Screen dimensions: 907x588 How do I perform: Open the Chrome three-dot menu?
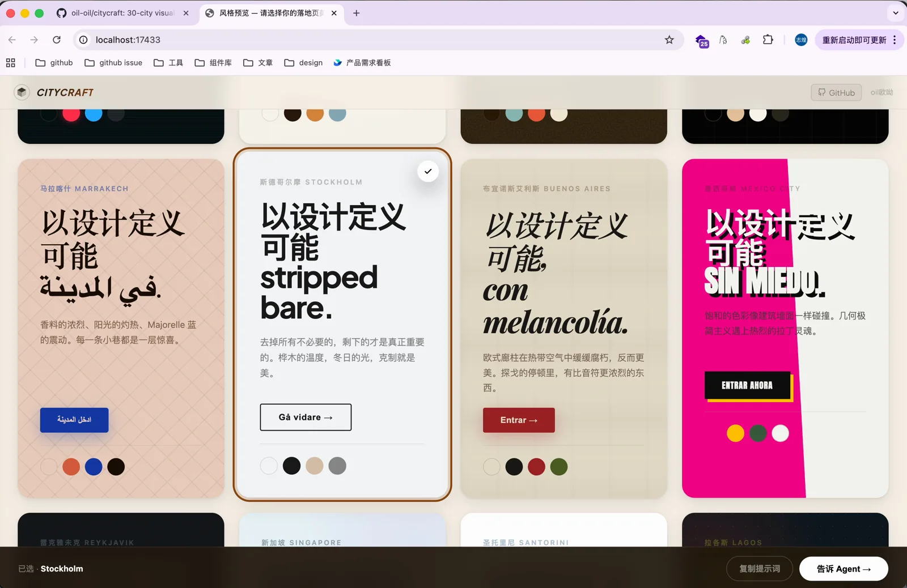pyautogui.click(x=895, y=40)
